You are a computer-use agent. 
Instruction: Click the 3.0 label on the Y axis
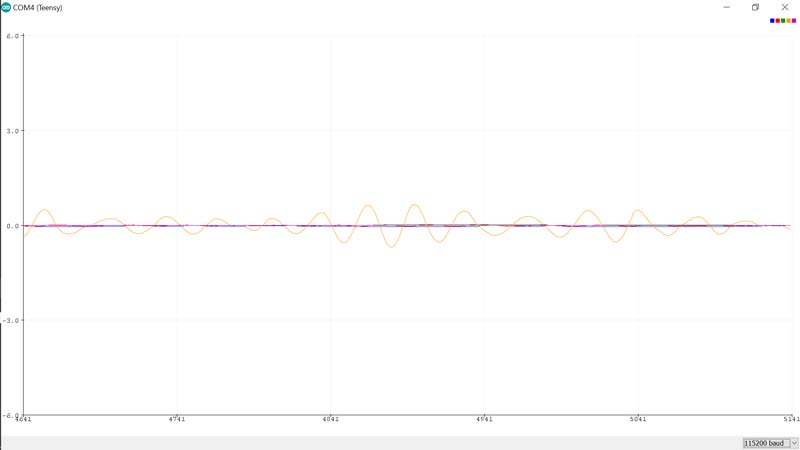(13, 131)
